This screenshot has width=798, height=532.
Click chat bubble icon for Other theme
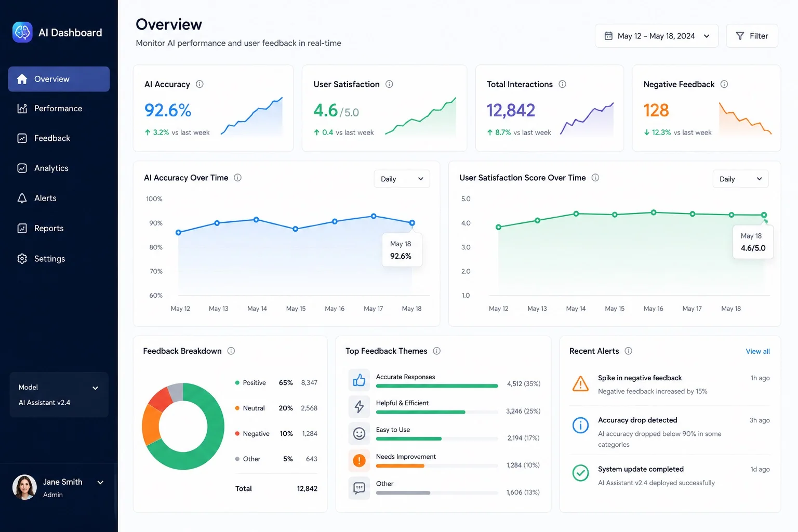(359, 488)
